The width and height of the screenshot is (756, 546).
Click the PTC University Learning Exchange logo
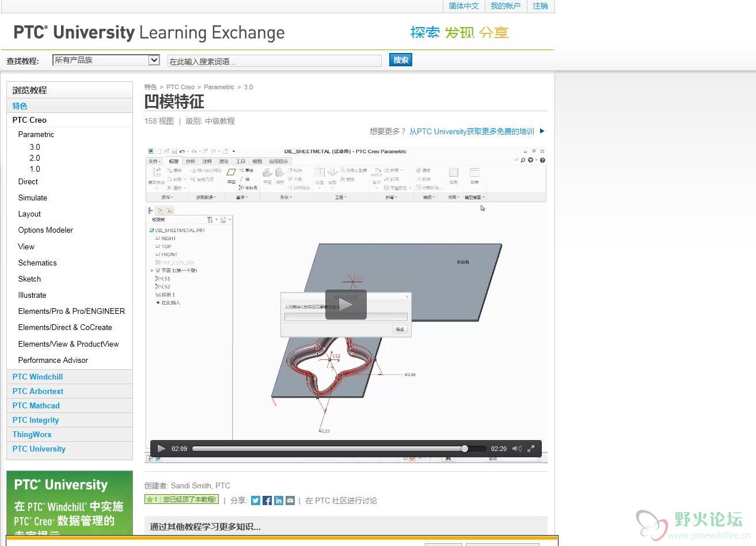[149, 33]
